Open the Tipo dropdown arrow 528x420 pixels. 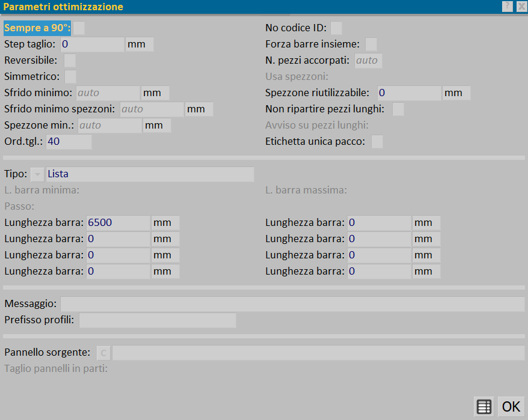37,174
